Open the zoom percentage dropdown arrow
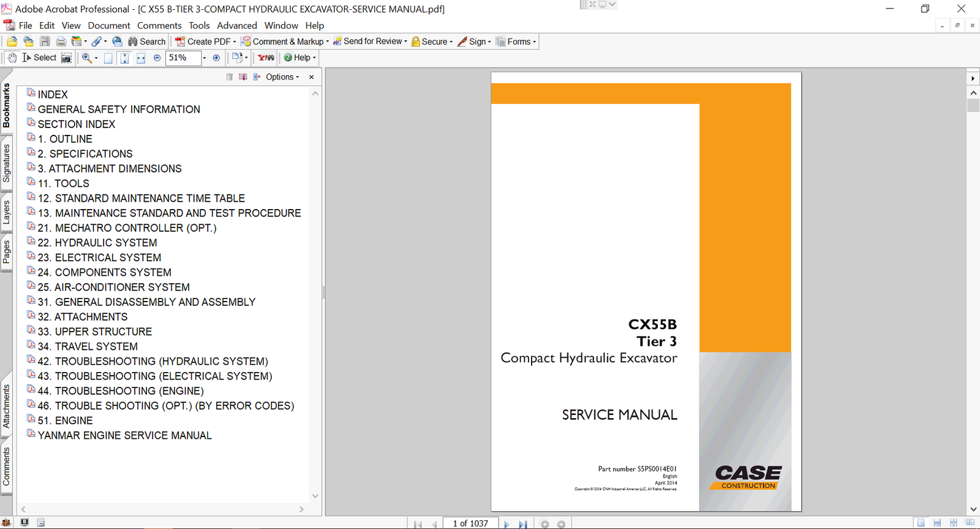 (x=205, y=58)
